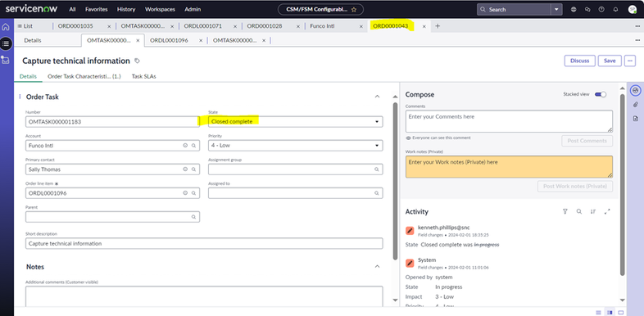Expand Activity panel to full view
644x316 pixels.
607,211
